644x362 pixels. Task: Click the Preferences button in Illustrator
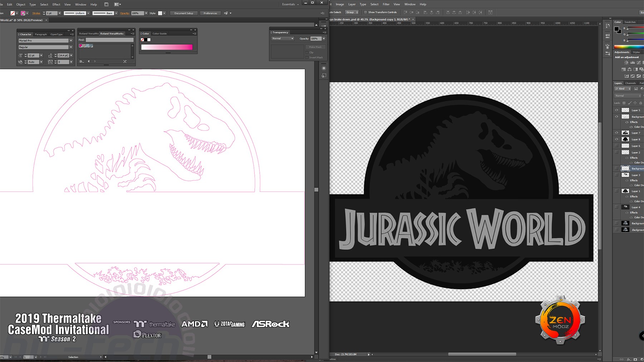[210, 13]
